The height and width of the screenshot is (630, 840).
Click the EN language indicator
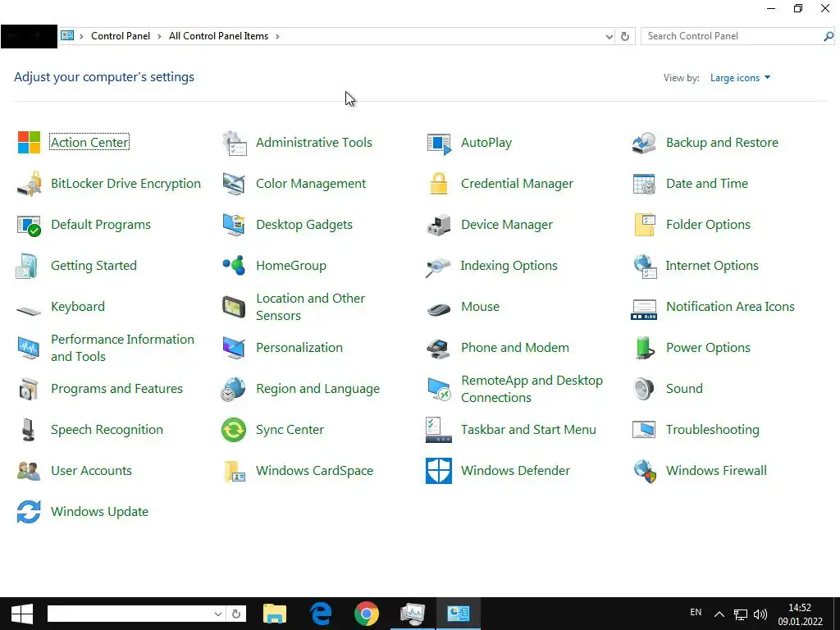point(696,612)
